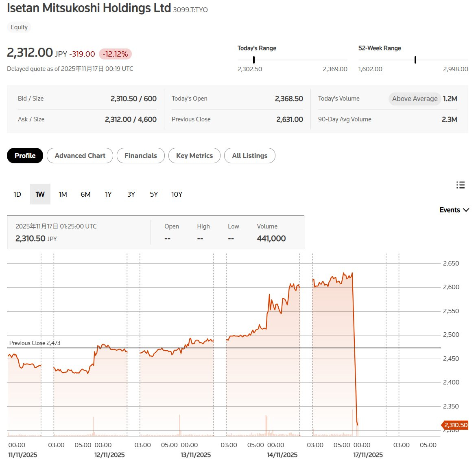The width and height of the screenshot is (476, 459).
Task: Open the Advanced Chart tab
Action: pyautogui.click(x=80, y=156)
